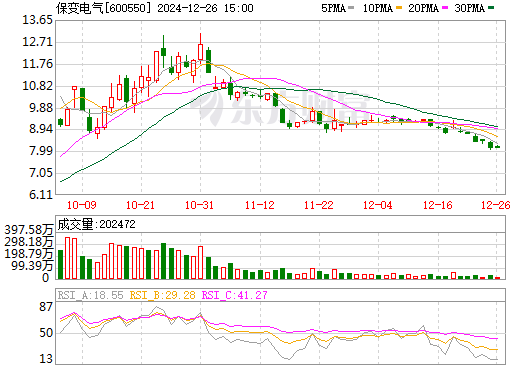The image size is (520, 365).
Task: Click the price axis label 13.65
Action: click(x=37, y=20)
